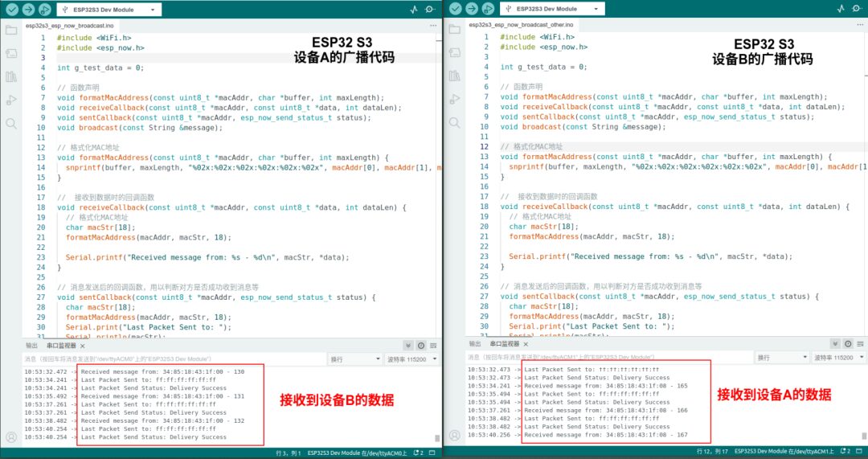This screenshot has height=459, width=868.
Task: Click serial message input field in right window
Action: 609,359
